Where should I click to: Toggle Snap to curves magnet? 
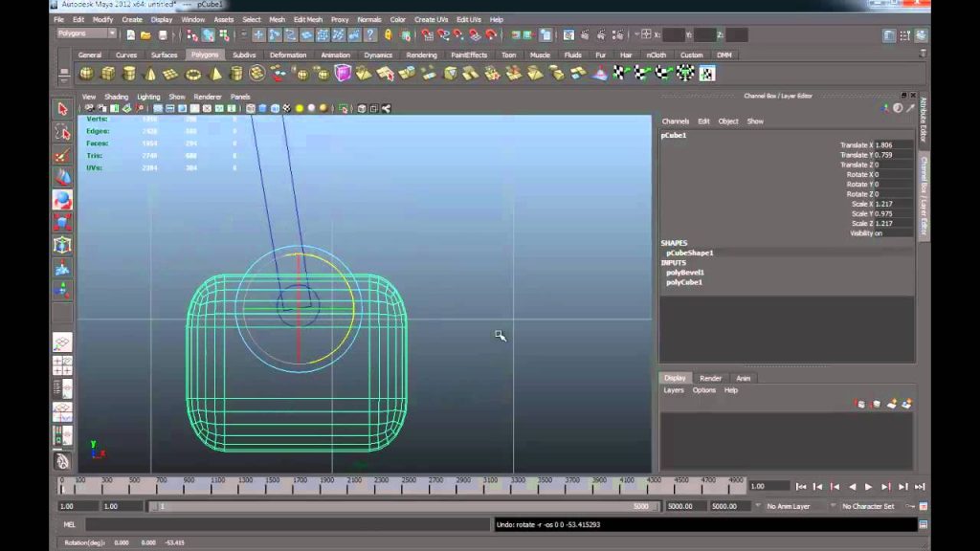[x=443, y=35]
